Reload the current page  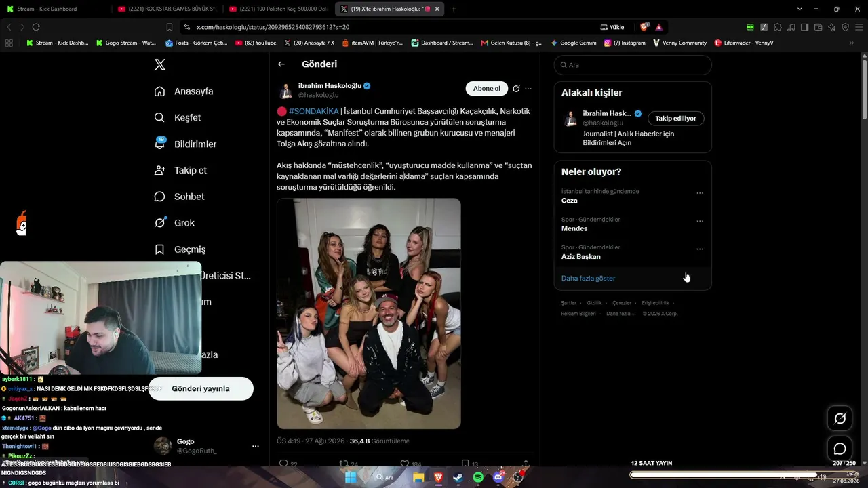point(36,27)
